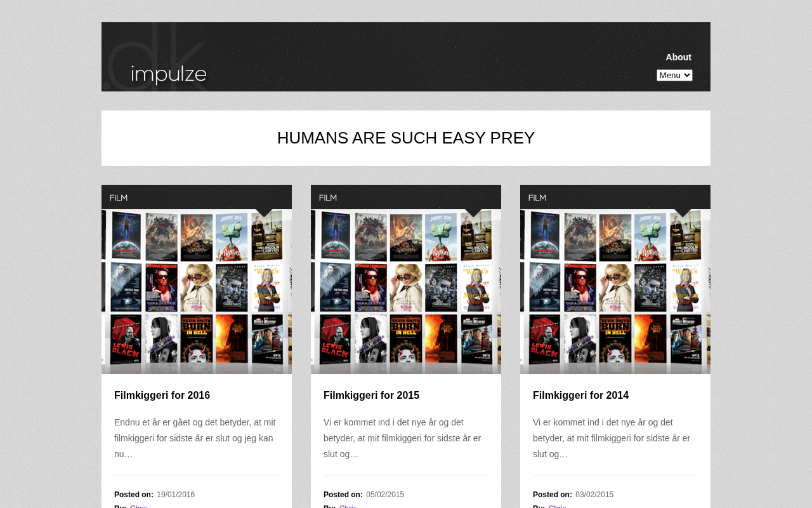This screenshot has height=508, width=812.
Task: Click the heading Humans Are Such Easy Prey
Action: pyautogui.click(x=406, y=138)
